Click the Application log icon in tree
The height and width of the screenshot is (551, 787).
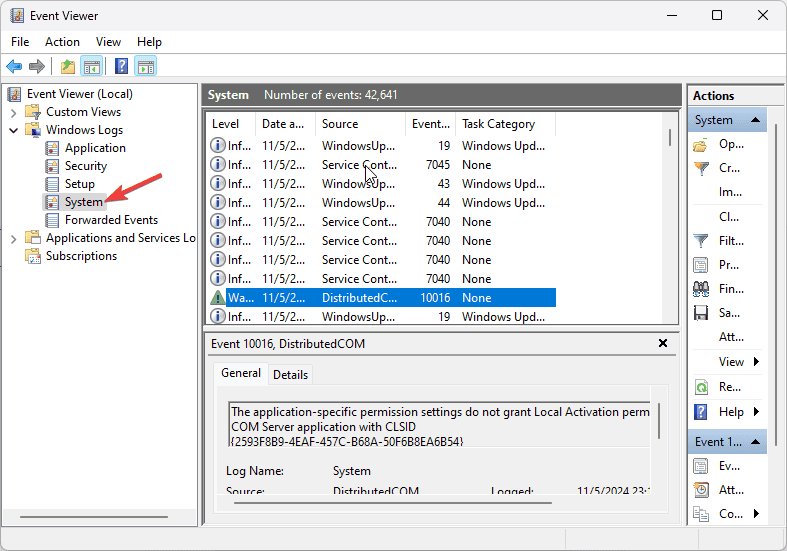[x=52, y=148]
